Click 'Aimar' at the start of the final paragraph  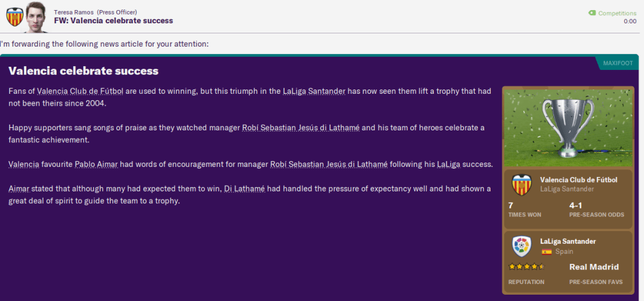click(x=20, y=189)
